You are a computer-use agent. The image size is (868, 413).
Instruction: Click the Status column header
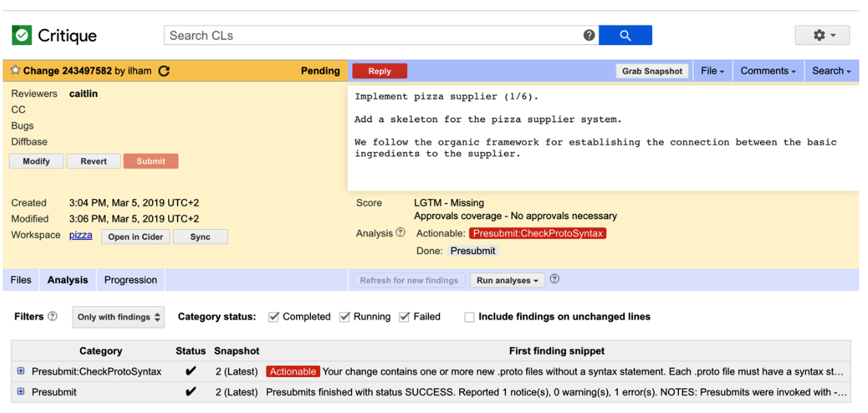coord(190,350)
